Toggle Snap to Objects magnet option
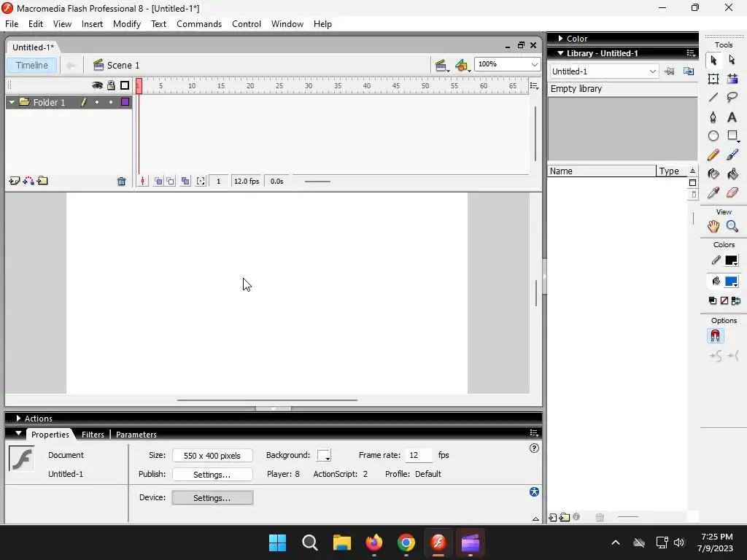 tap(715, 336)
